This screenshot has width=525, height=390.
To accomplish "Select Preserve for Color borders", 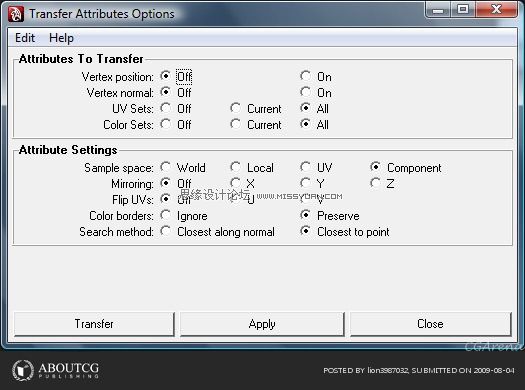I will [x=305, y=215].
